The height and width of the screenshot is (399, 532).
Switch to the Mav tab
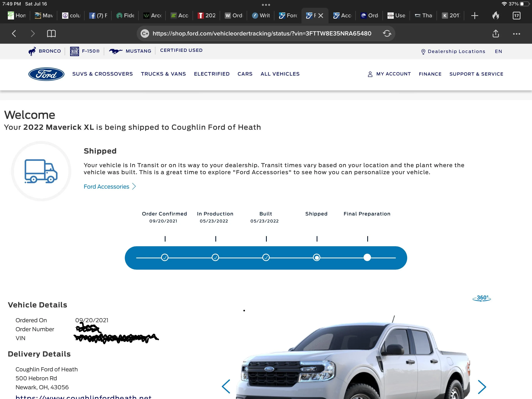coord(44,16)
